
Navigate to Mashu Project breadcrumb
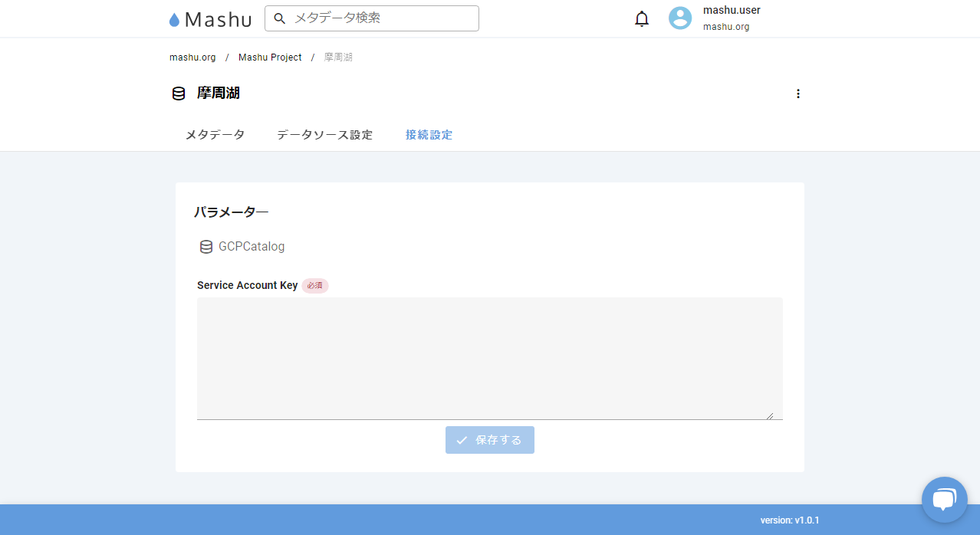(270, 57)
